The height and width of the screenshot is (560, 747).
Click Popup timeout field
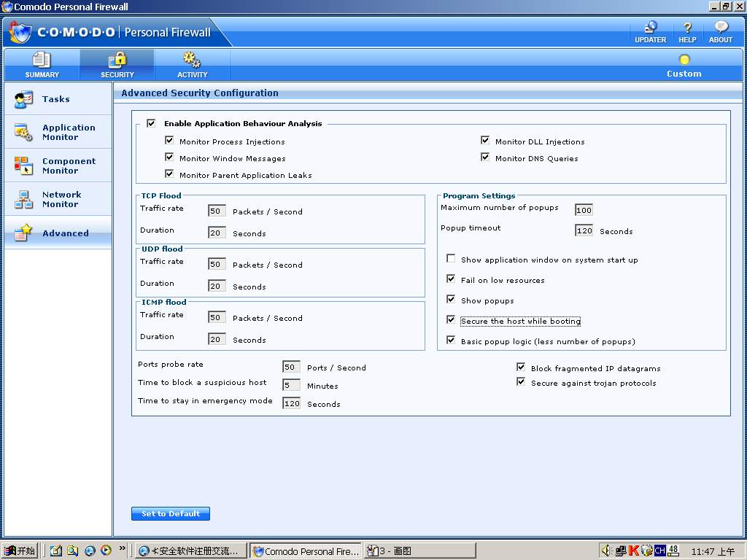584,231
